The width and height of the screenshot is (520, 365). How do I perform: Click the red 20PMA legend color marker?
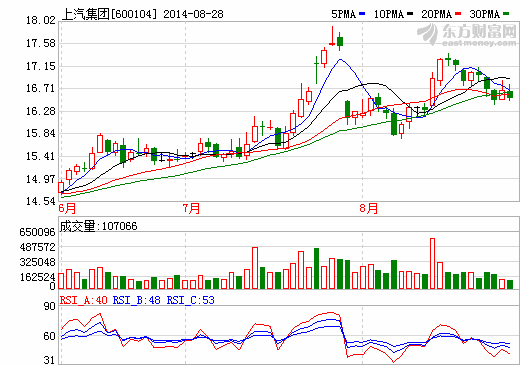tap(458, 14)
